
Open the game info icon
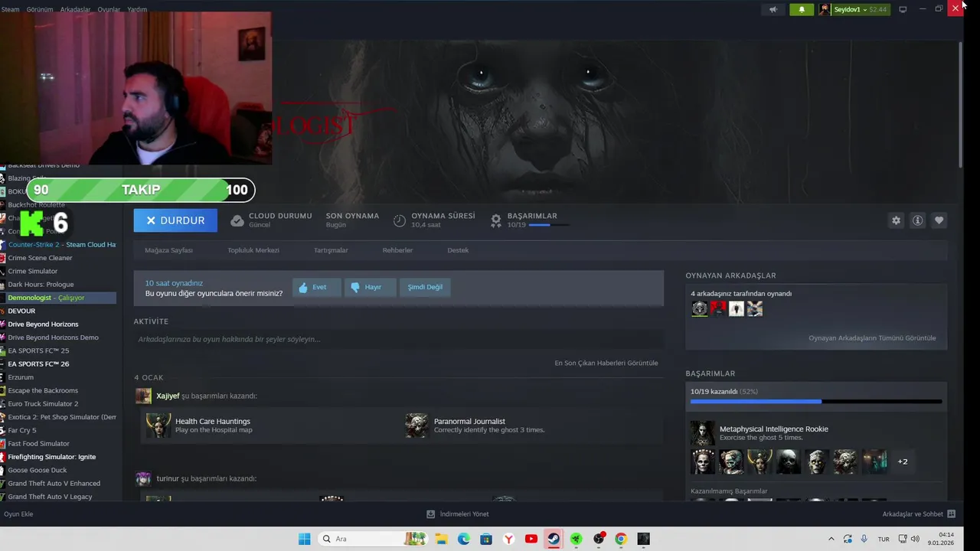(917, 220)
